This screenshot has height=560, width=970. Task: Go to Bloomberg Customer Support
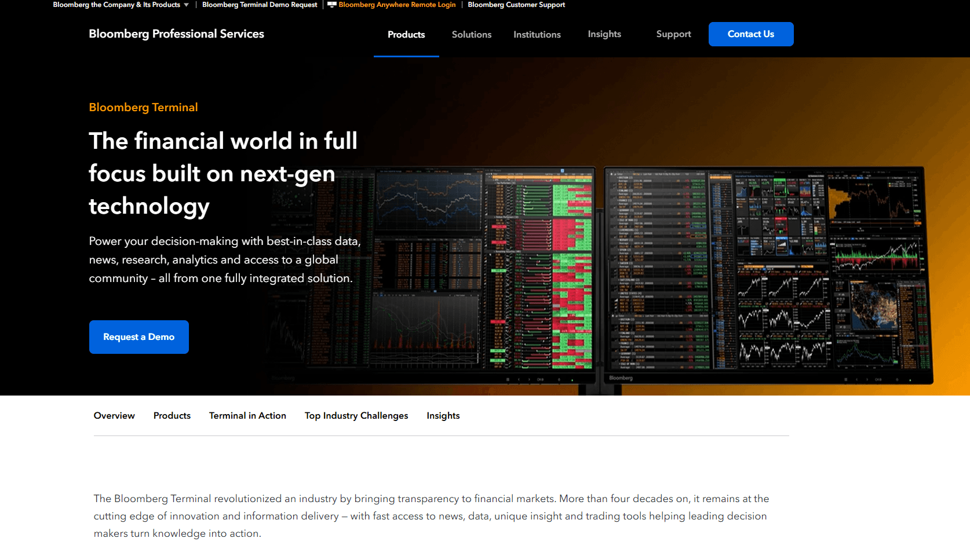[x=516, y=5]
